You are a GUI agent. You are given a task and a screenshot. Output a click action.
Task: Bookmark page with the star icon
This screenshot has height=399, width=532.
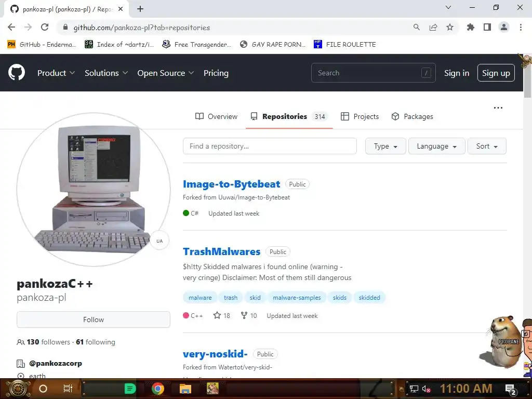tap(450, 28)
